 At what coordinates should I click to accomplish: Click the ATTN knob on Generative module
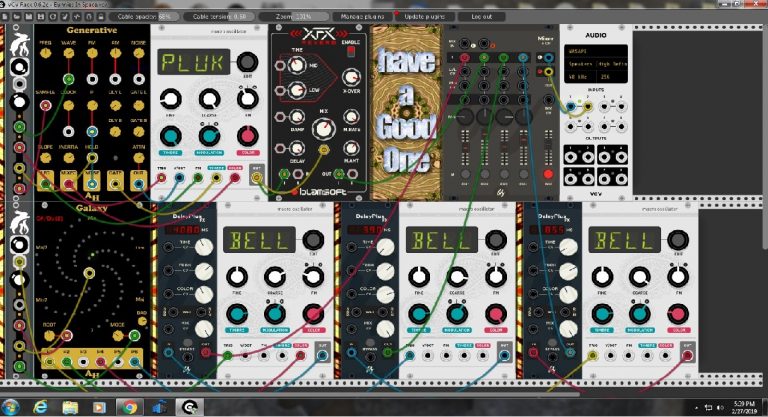(x=139, y=157)
